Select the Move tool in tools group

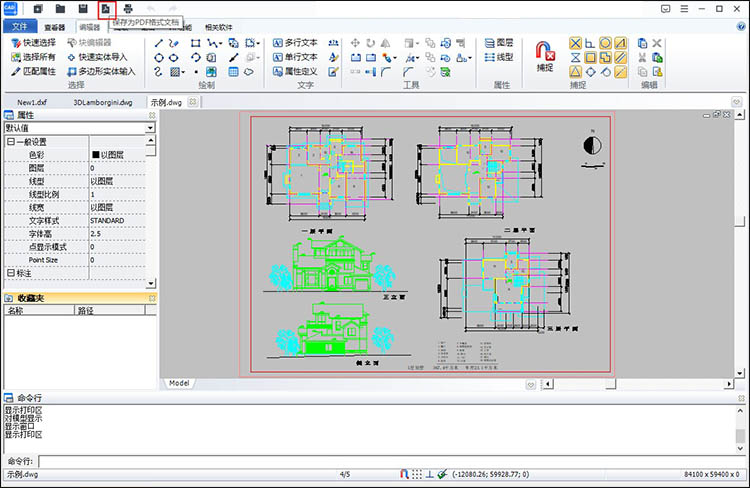pyautogui.click(x=355, y=43)
